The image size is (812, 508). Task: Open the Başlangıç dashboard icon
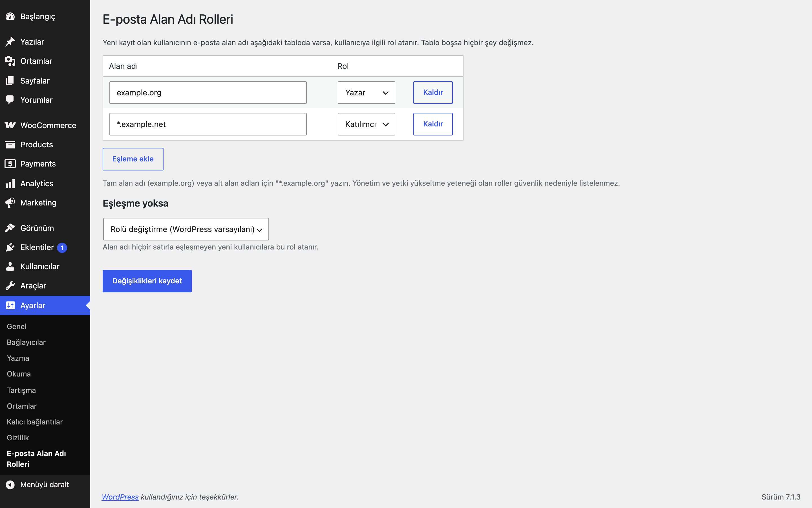(x=10, y=16)
